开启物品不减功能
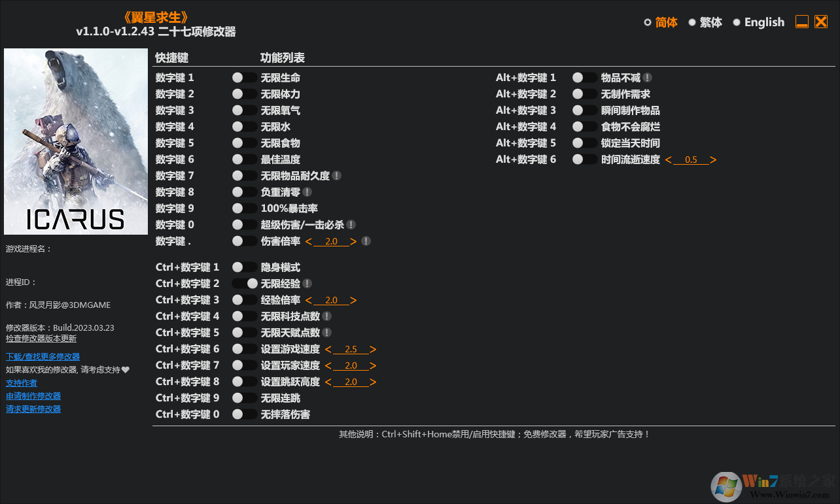Viewport: 840px width, 504px height. (584, 77)
